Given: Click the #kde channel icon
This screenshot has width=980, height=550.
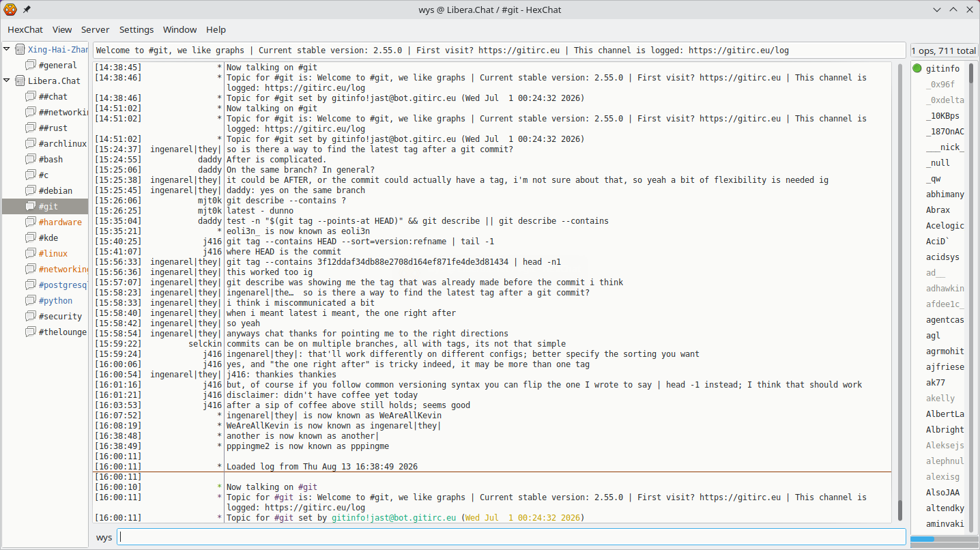Looking at the screenshot, I should pos(30,237).
